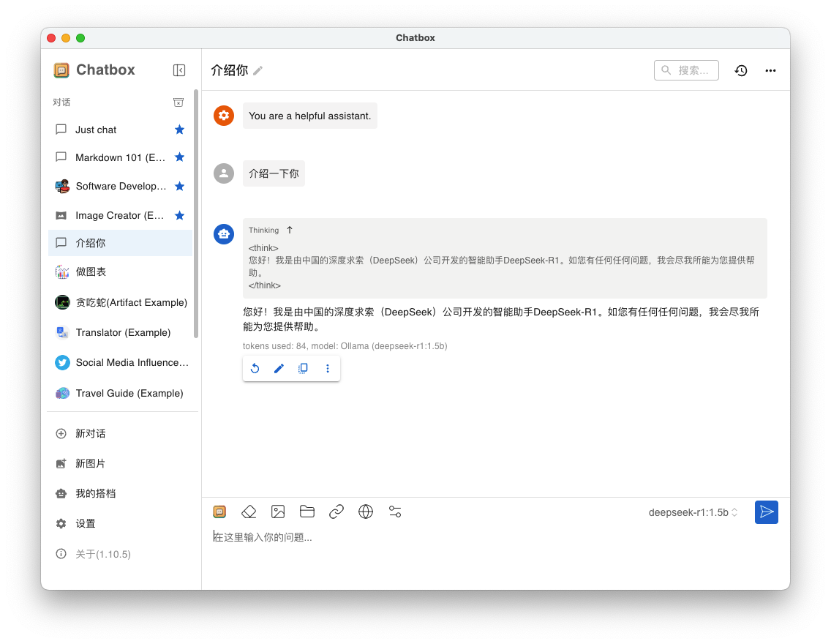Click the sidebar scrollbar
831x644 pixels.
(196, 214)
